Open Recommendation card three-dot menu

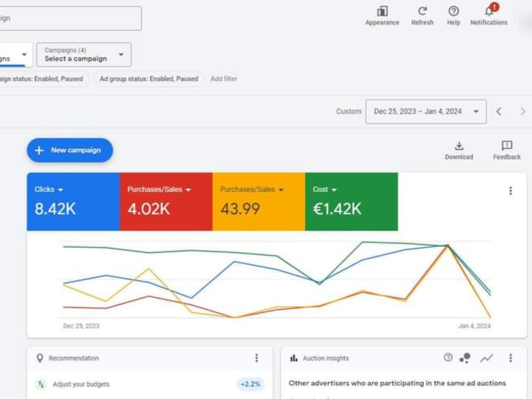coord(256,358)
